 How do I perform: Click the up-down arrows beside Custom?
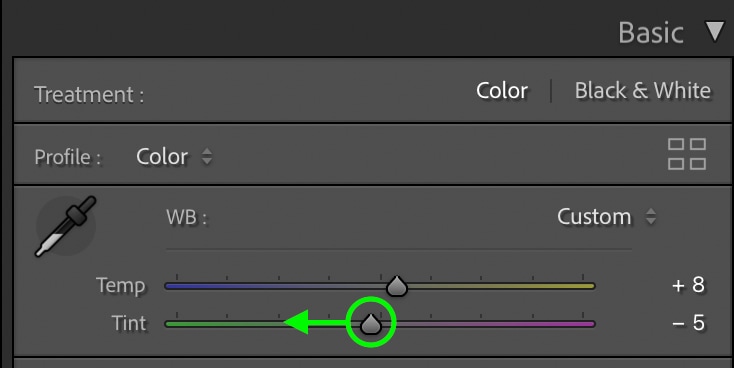tap(651, 216)
